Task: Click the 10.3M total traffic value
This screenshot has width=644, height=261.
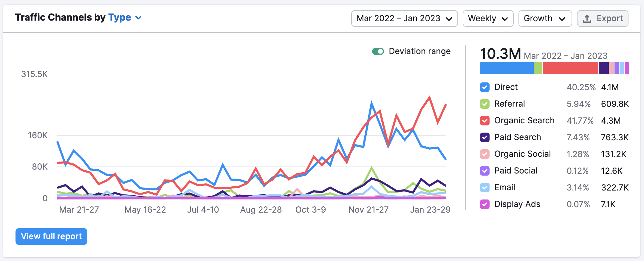Action: click(x=501, y=54)
